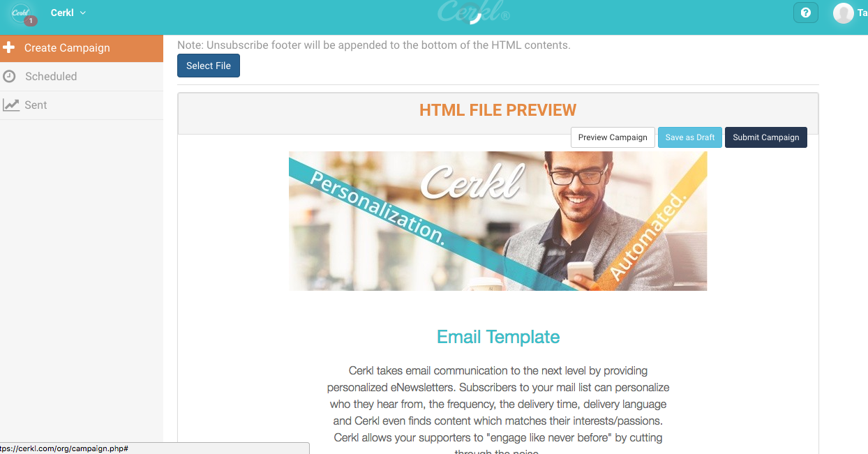
Task: Click the Submit Campaign button
Action: [766, 137]
